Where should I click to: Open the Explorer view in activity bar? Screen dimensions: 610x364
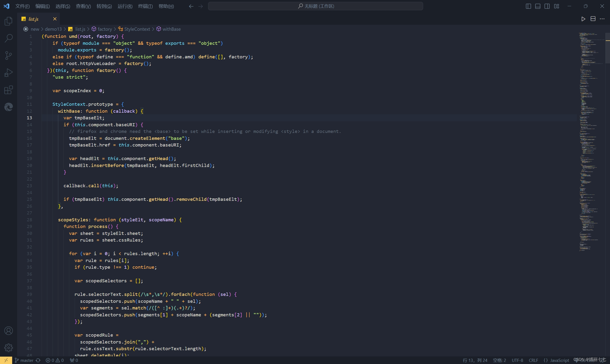click(9, 21)
